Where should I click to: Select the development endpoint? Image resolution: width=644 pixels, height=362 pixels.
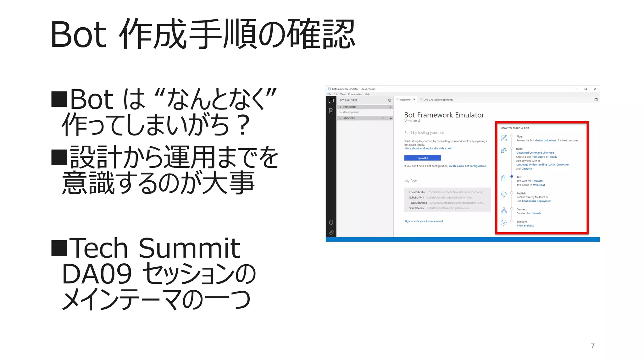click(351, 112)
